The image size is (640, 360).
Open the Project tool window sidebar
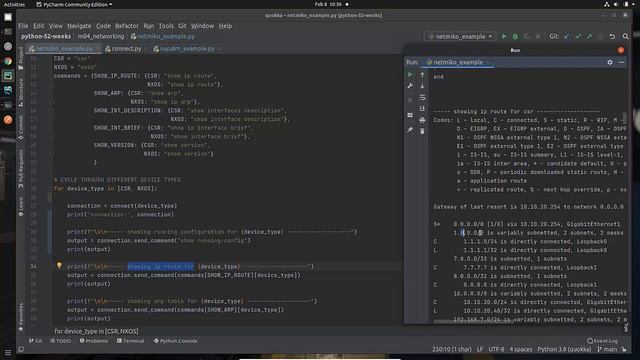tap(21, 58)
